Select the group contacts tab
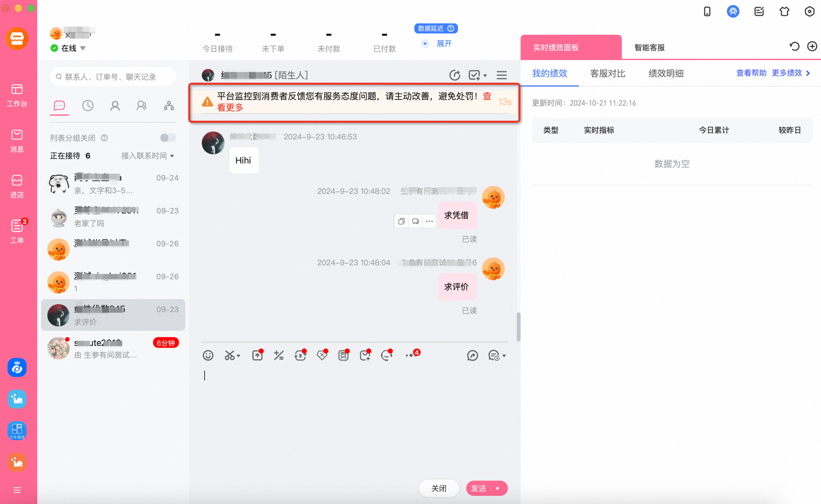821x504 pixels. coord(142,106)
